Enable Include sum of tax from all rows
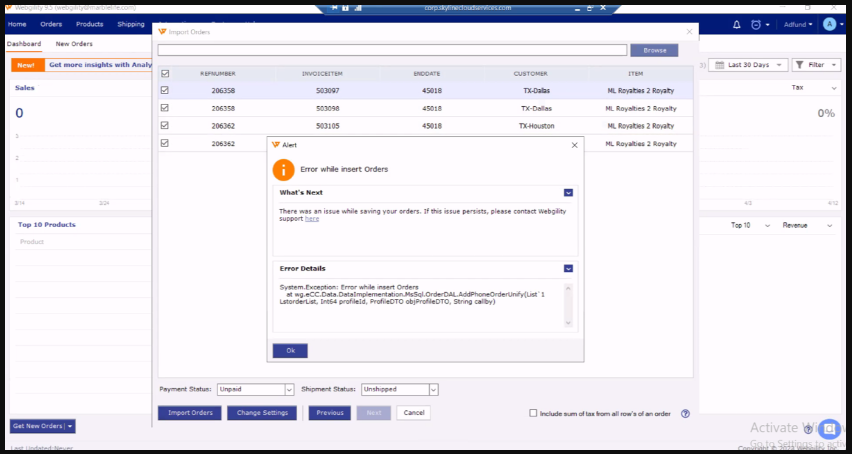This screenshot has width=852, height=454. point(532,413)
